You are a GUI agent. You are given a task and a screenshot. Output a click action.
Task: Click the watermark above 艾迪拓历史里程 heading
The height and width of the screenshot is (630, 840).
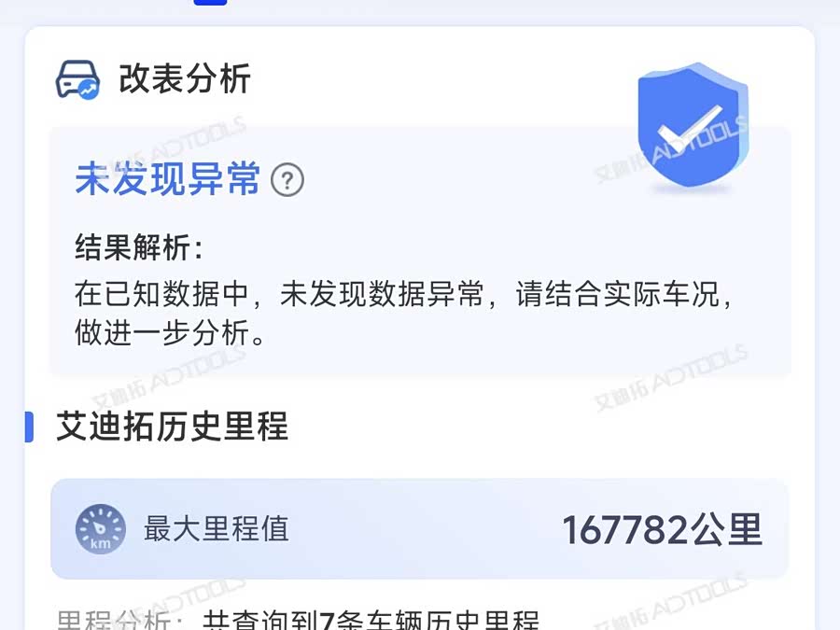[x=168, y=379]
